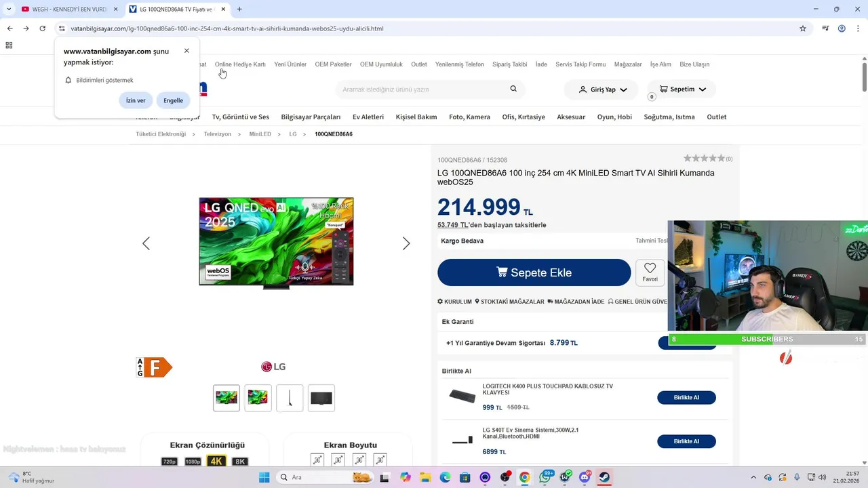Click the Tüketici Elektroniği breadcrumb

[161, 134]
